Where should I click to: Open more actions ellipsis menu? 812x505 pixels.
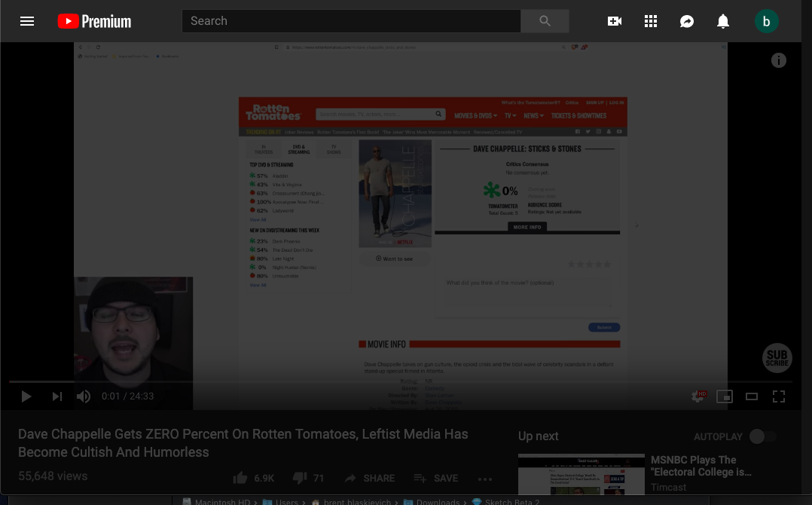pyautogui.click(x=485, y=479)
